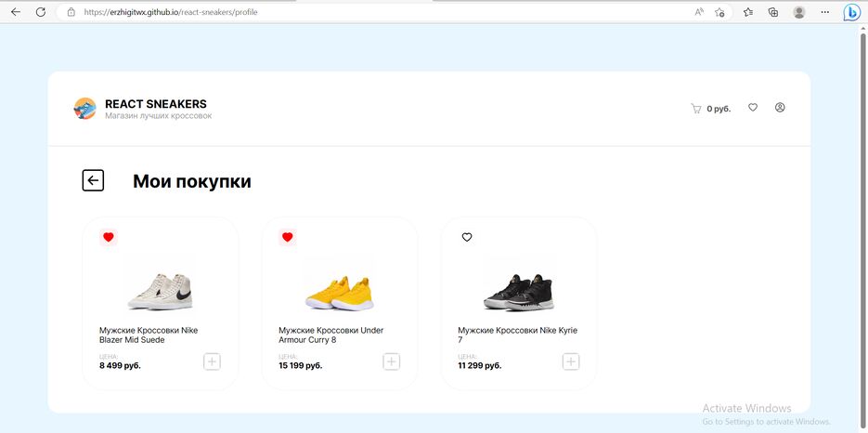
Task: Open user profile icon in header
Action: tap(780, 108)
